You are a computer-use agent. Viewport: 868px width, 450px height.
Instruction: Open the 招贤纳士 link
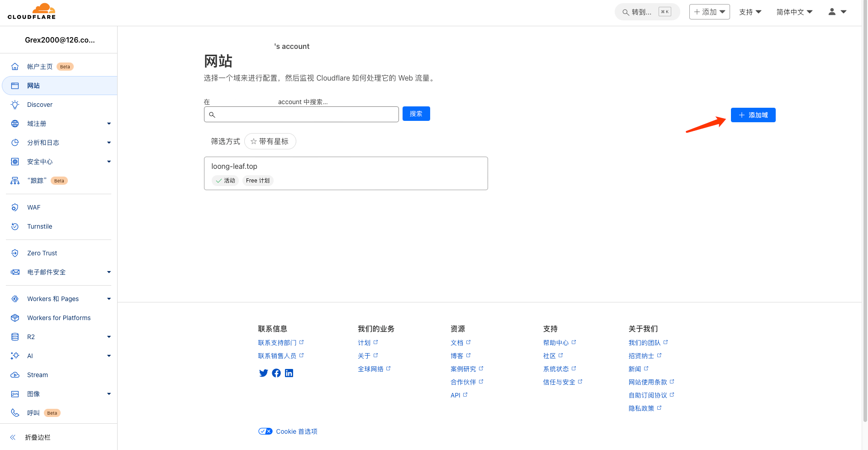(645, 356)
